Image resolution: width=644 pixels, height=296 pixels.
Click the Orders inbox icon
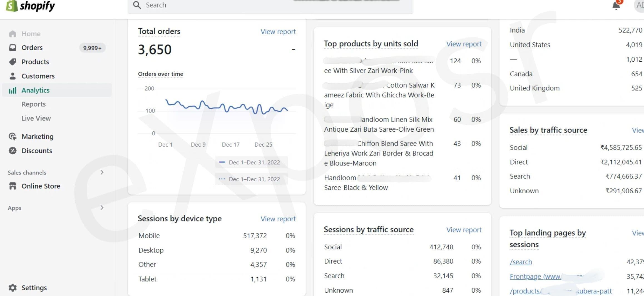click(x=13, y=48)
